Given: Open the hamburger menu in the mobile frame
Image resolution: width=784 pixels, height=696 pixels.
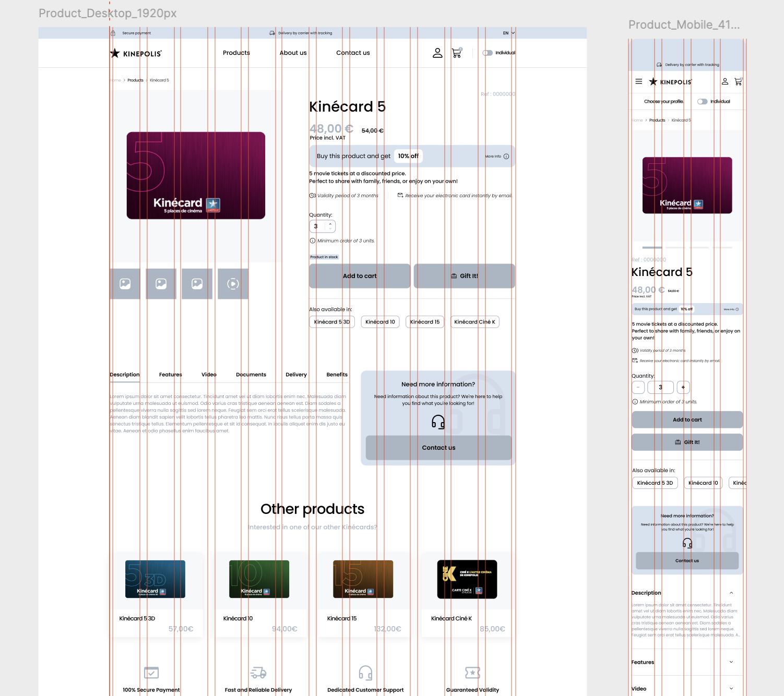Looking at the screenshot, I should [639, 81].
